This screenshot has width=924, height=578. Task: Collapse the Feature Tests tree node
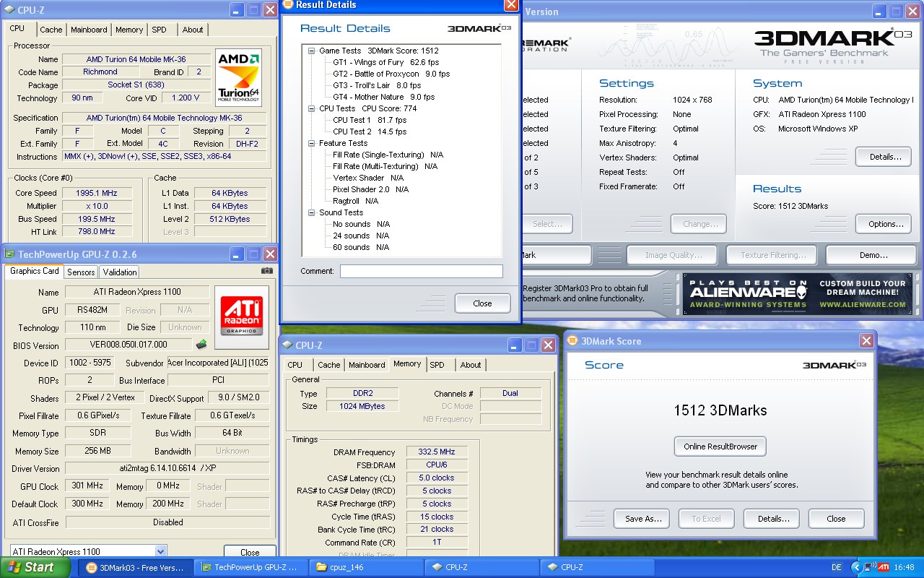tap(312, 143)
